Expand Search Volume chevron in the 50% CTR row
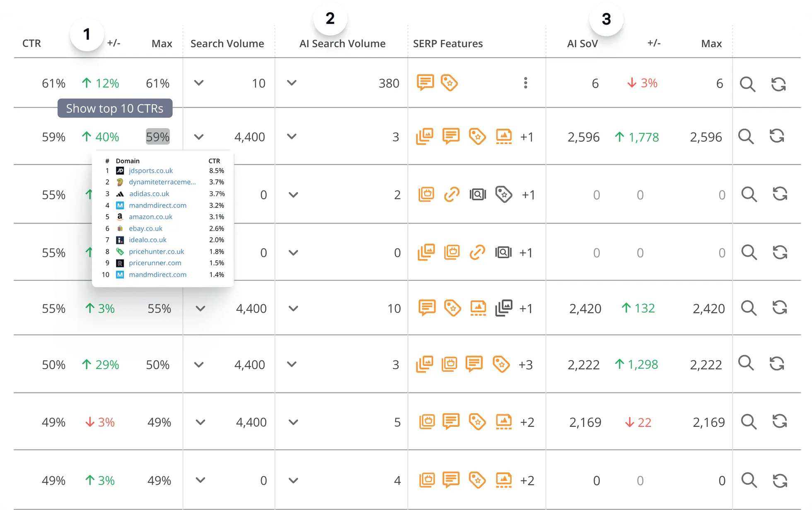The width and height of the screenshot is (812, 510). 199,365
